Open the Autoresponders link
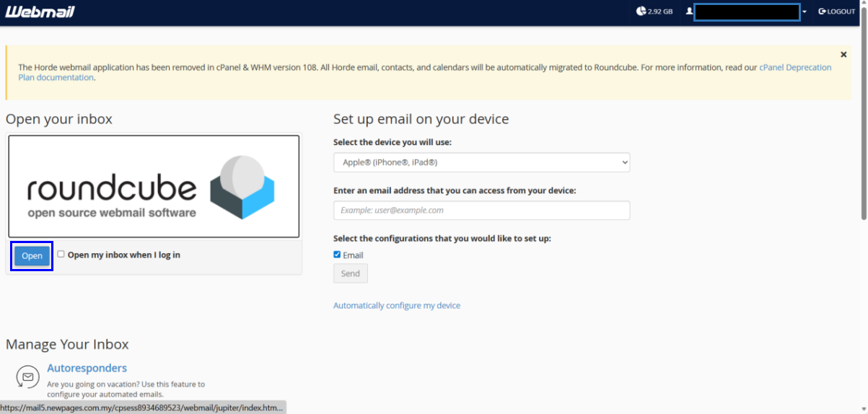The image size is (868, 414). pos(87,368)
